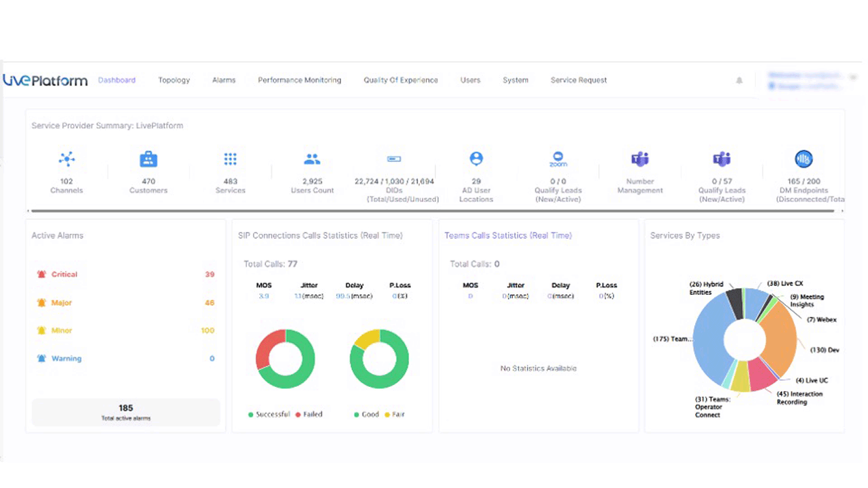Screen dimensions: 868x488
Task: Open the Teams Qualify Leads 0 / 57 icon
Action: click(x=722, y=159)
